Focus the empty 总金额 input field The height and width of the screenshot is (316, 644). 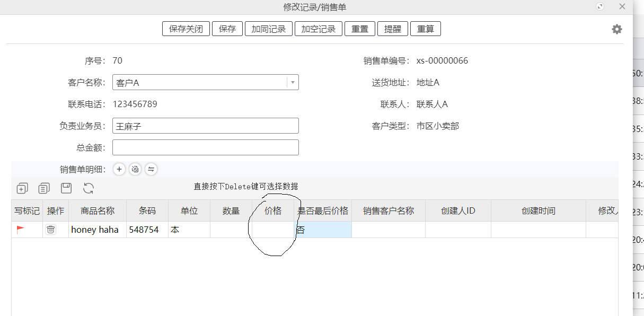click(206, 147)
